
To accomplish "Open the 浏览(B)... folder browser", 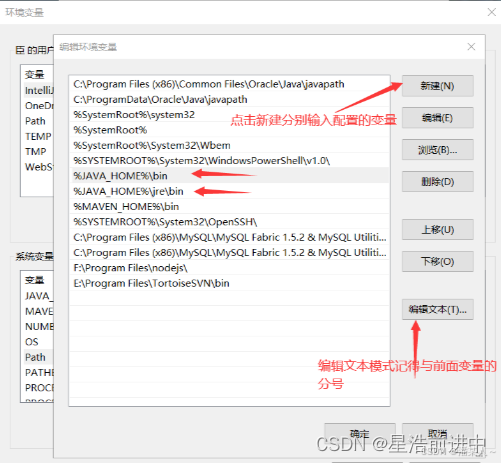I will tap(437, 150).
